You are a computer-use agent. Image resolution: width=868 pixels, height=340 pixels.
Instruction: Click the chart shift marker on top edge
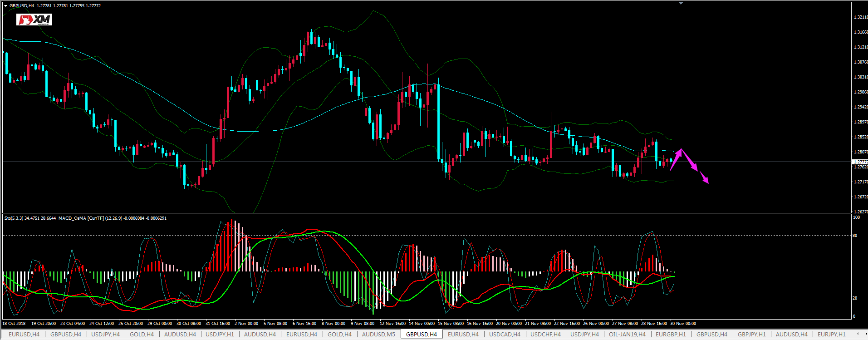tap(681, 3)
